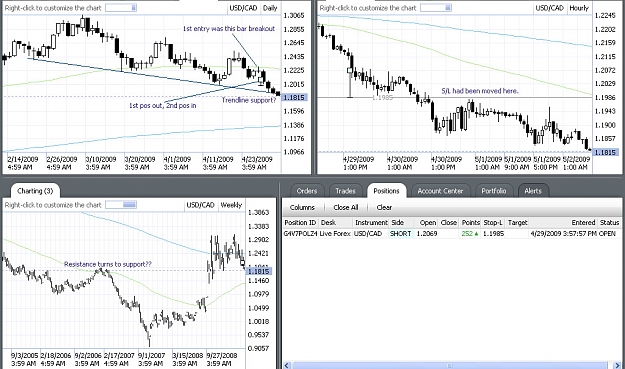This screenshot has height=369, width=625.
Task: Click the 1.1815 price label on the Weekly chart
Action: tap(259, 271)
